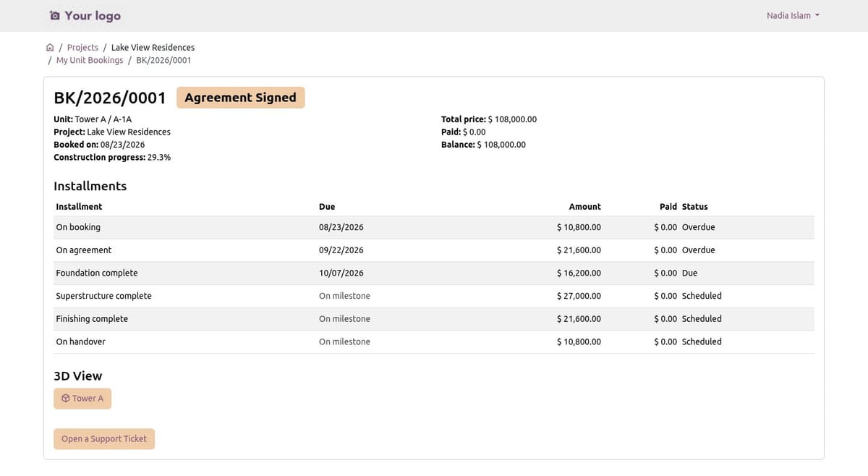
Task: Select the Superstructure complete installment row
Action: click(434, 296)
